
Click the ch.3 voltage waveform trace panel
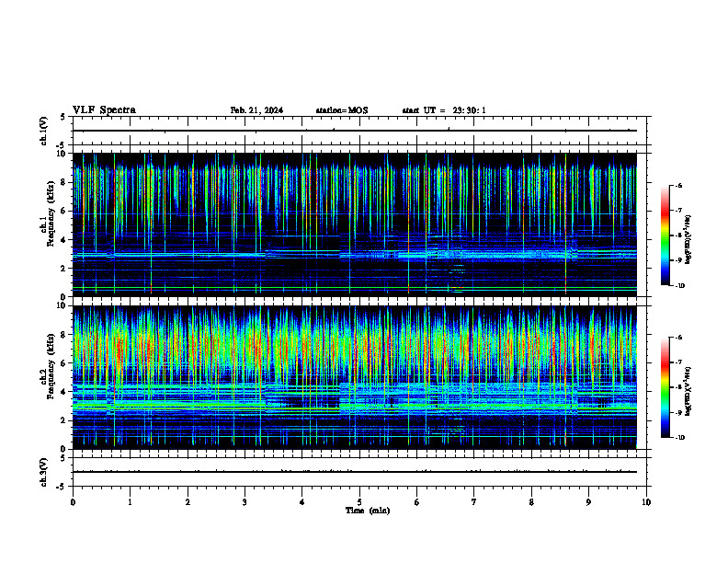click(x=359, y=472)
